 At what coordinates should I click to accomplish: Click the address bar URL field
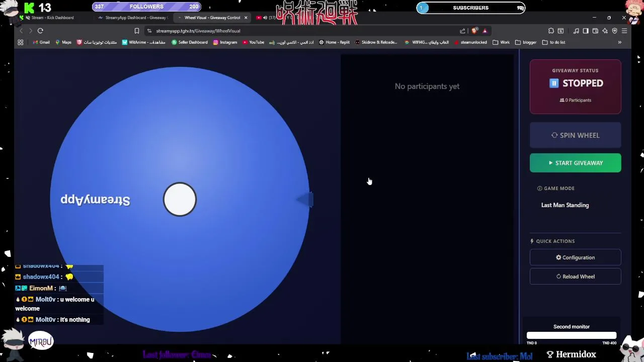coord(302,31)
